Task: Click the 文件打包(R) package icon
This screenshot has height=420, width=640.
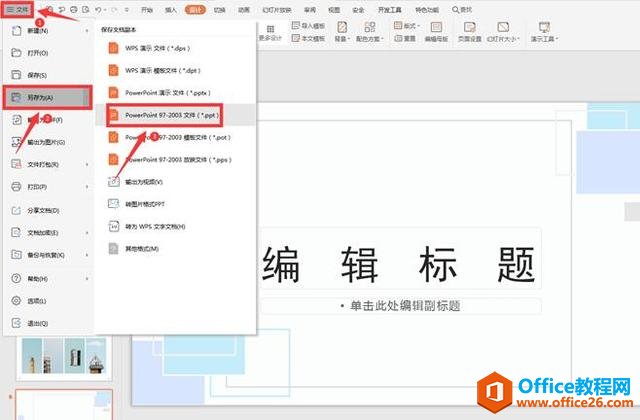Action: (16, 164)
